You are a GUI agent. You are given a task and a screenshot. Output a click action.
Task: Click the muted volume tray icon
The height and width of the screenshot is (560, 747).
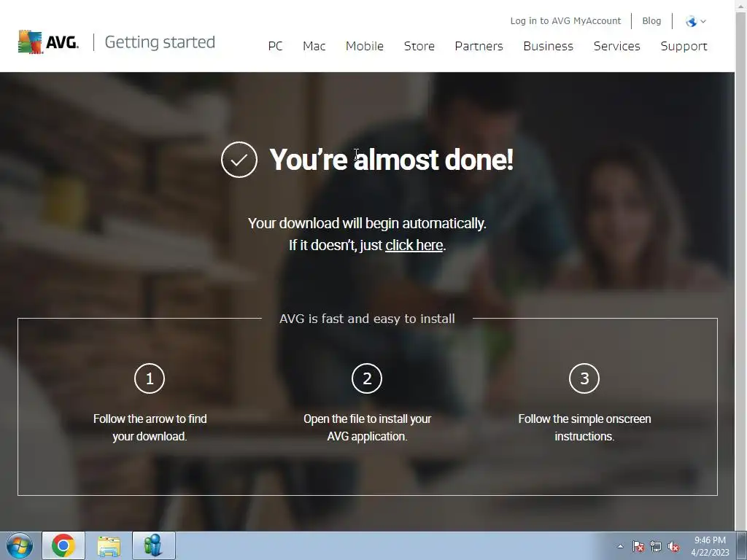(673, 546)
